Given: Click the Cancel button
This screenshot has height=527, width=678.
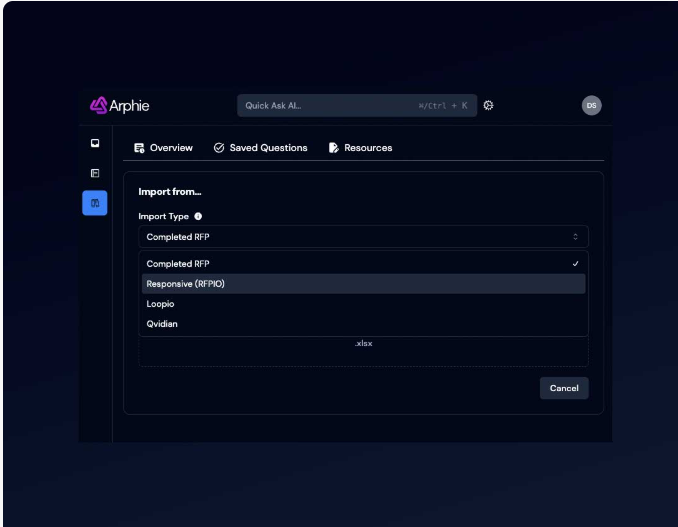Looking at the screenshot, I should pyautogui.click(x=564, y=388).
